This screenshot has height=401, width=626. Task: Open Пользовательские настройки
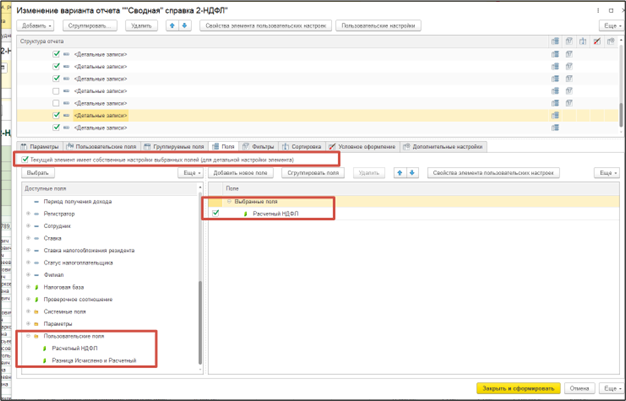point(378,26)
